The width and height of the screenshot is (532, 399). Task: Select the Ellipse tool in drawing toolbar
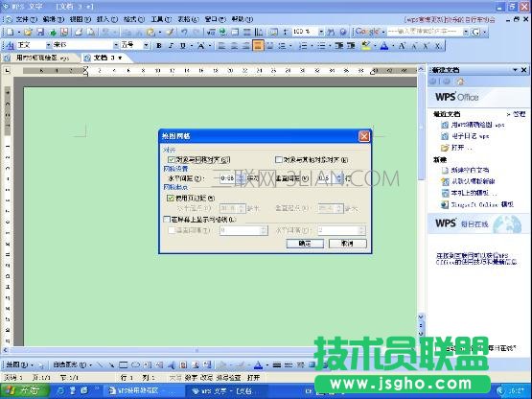[135, 365]
